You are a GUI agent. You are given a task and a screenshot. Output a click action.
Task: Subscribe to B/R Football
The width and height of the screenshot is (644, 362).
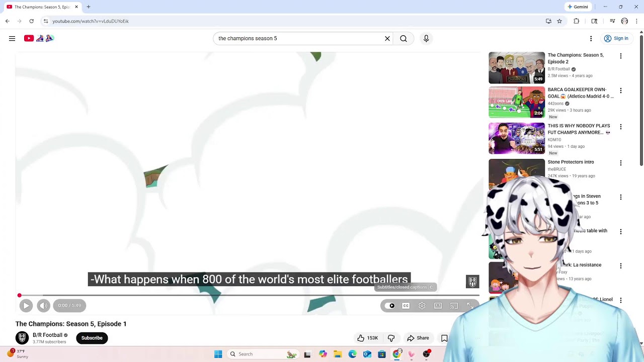(92, 338)
